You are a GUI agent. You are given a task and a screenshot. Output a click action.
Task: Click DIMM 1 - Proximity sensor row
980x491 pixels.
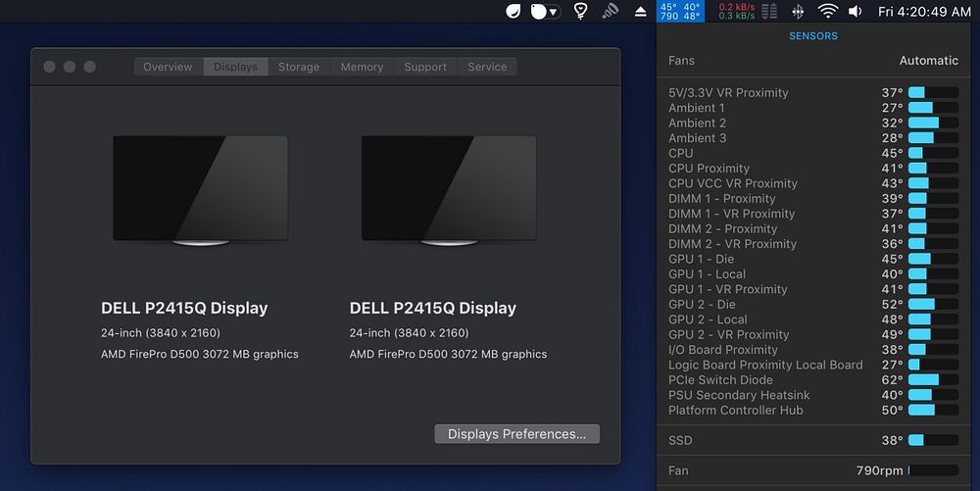[813, 199]
